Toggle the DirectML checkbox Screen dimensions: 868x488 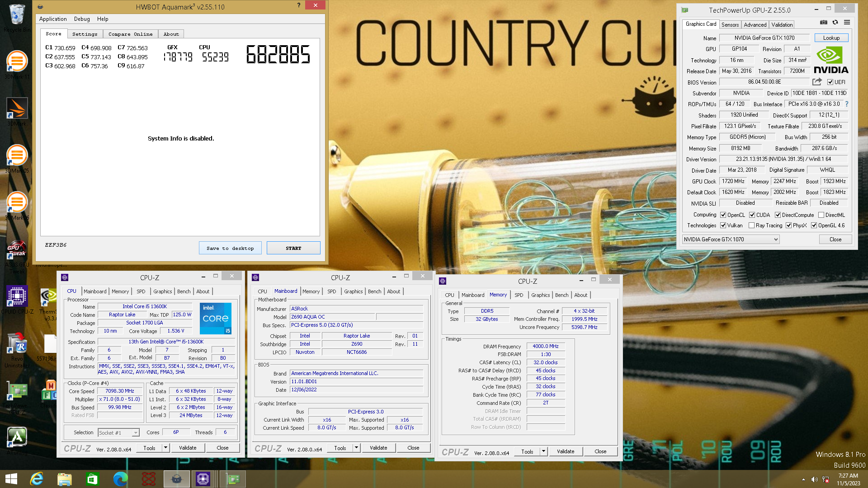coord(821,215)
